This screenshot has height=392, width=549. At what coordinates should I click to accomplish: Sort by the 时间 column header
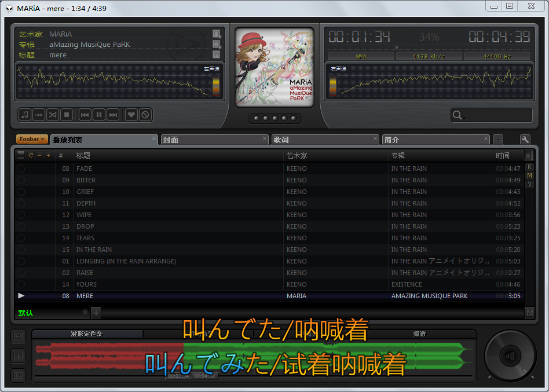[508, 155]
